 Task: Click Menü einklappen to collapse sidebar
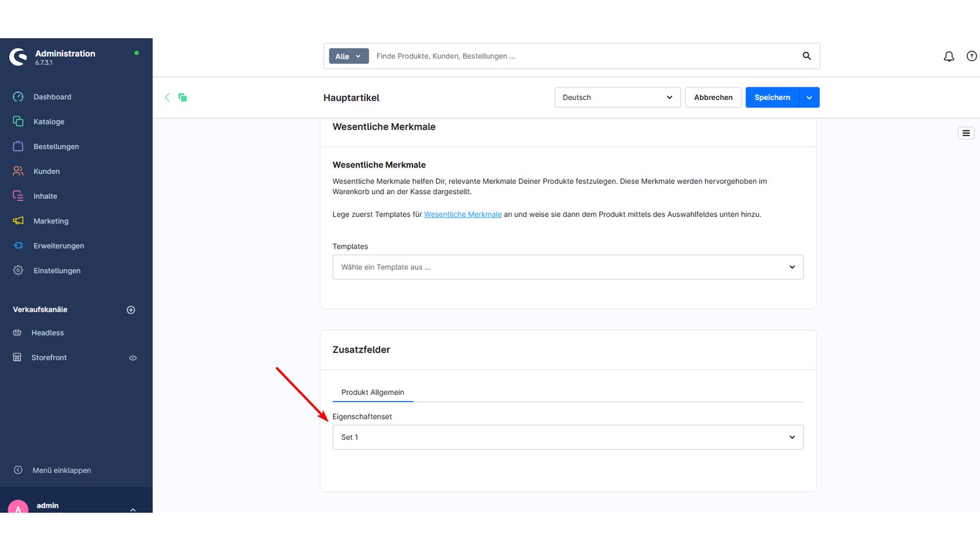pyautogui.click(x=62, y=470)
